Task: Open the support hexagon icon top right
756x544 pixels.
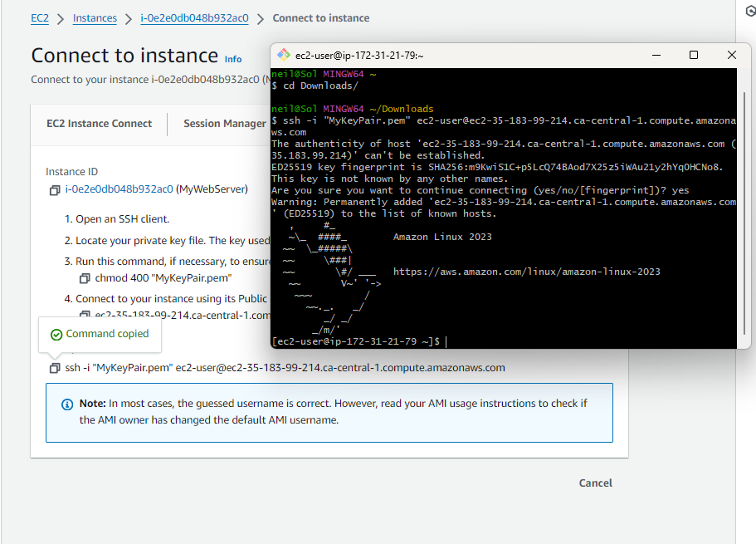Action: tap(750, 9)
